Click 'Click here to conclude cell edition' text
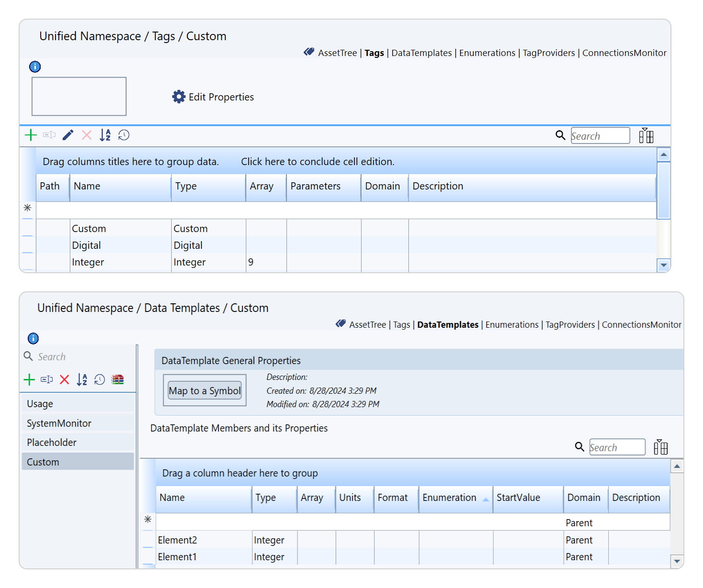The image size is (703, 588). [318, 162]
